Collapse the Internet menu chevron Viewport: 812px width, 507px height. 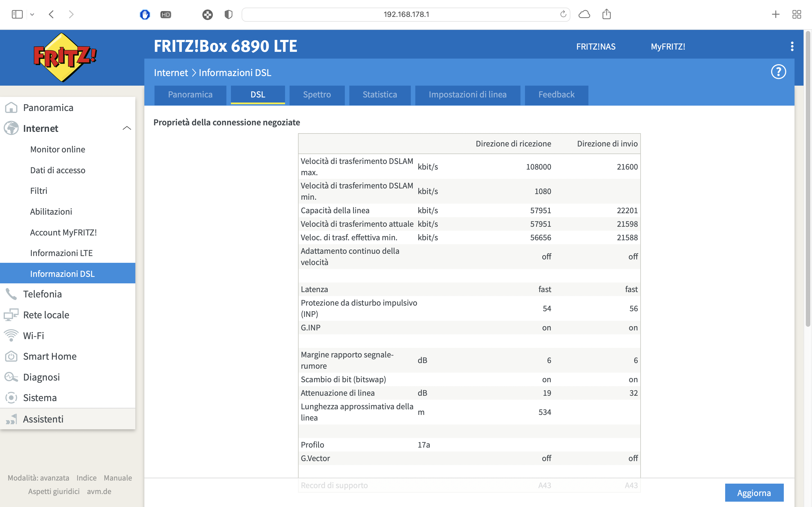[x=127, y=128]
